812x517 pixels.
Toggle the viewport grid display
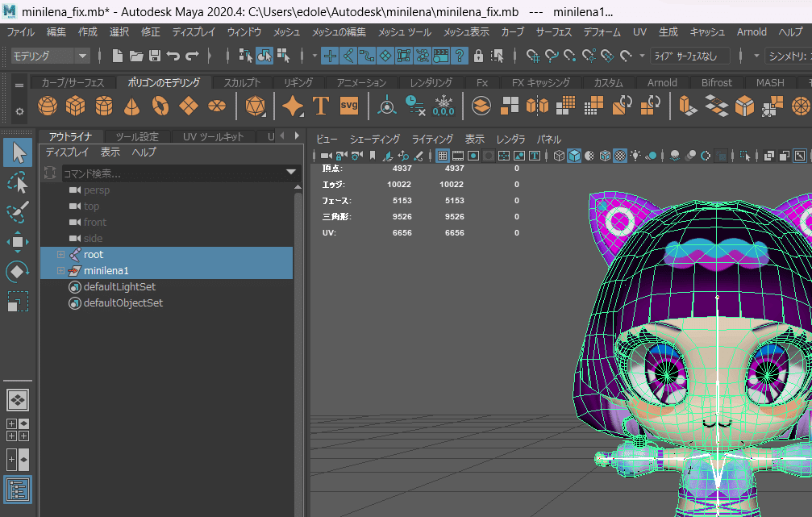pos(443,156)
